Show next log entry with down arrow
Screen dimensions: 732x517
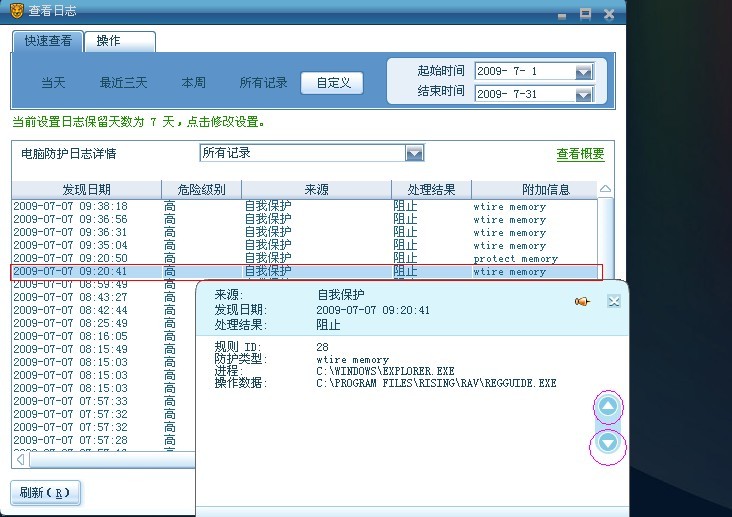point(608,443)
